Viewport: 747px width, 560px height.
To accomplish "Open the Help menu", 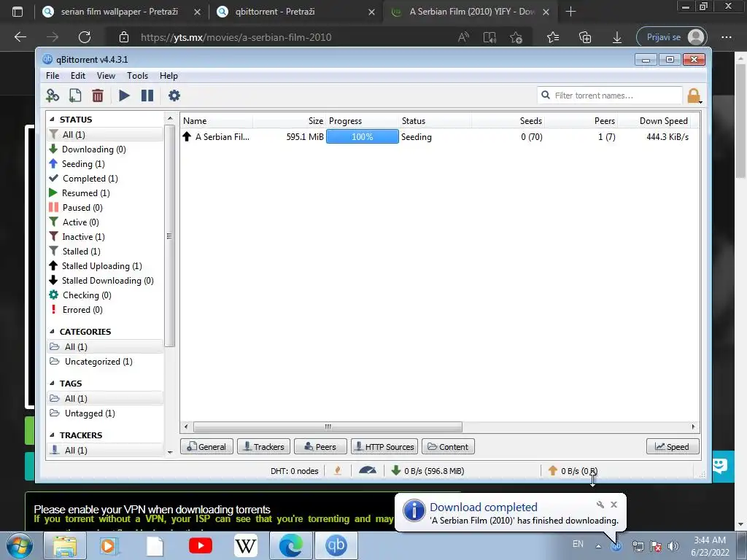I will 169,76.
